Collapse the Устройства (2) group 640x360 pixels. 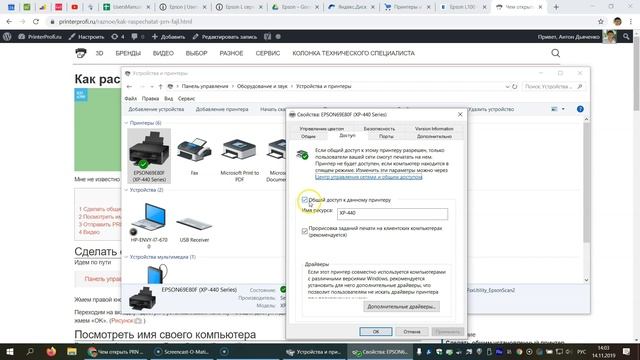pos(126,190)
